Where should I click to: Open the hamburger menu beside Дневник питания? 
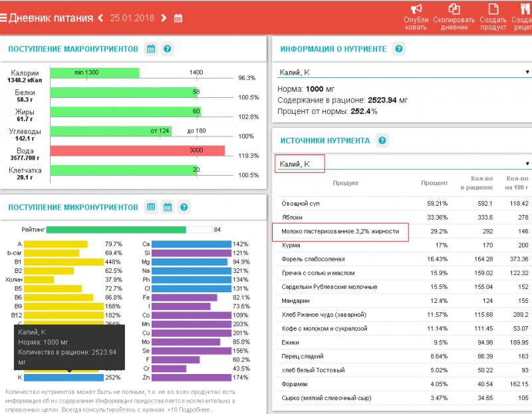pyautogui.click(x=4, y=18)
